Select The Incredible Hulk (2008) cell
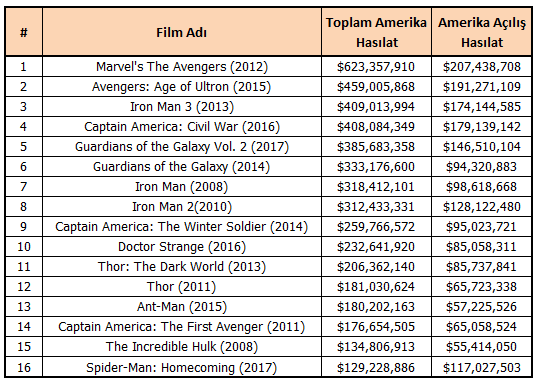Screen dimensions: 538x382 [182, 347]
